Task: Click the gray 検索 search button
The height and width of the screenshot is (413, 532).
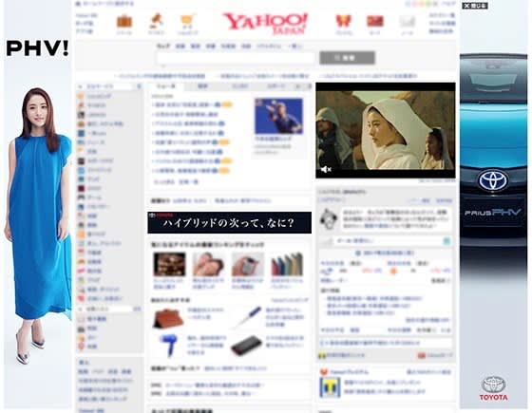Action: pyautogui.click(x=347, y=58)
